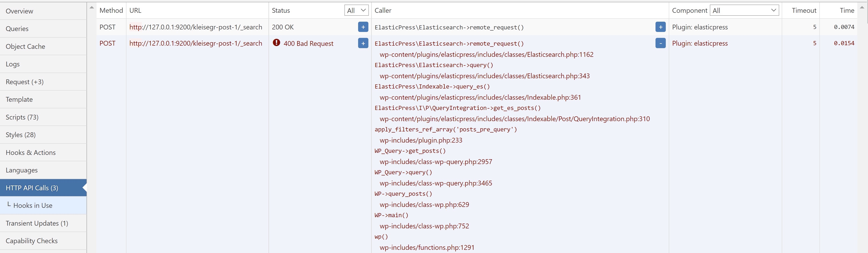View the Scripts (73) panel
This screenshot has width=868, height=253.
pos(22,117)
